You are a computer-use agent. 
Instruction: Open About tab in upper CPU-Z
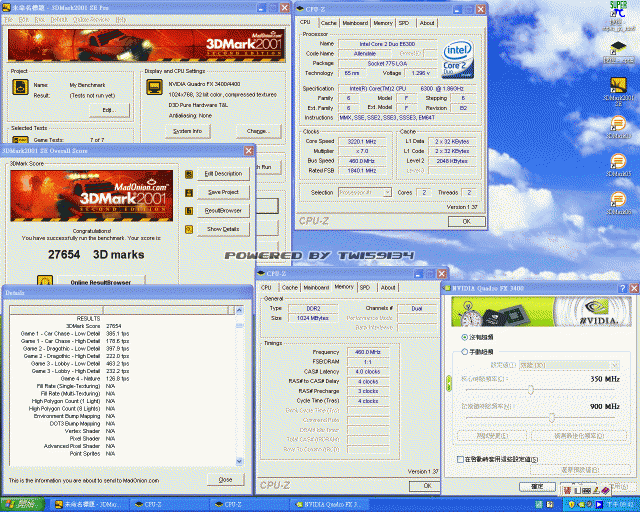(x=427, y=23)
